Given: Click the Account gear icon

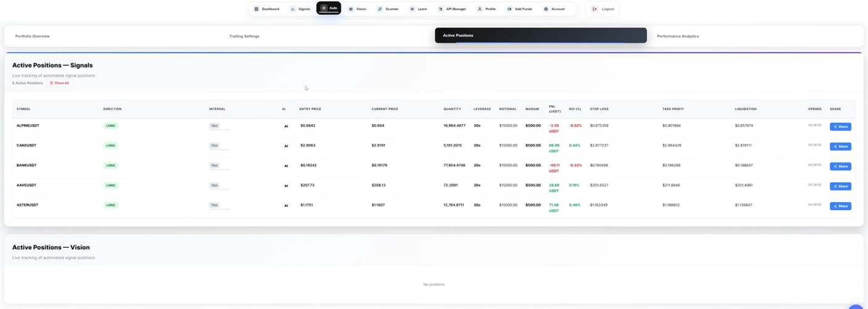Looking at the screenshot, I should (x=546, y=9).
